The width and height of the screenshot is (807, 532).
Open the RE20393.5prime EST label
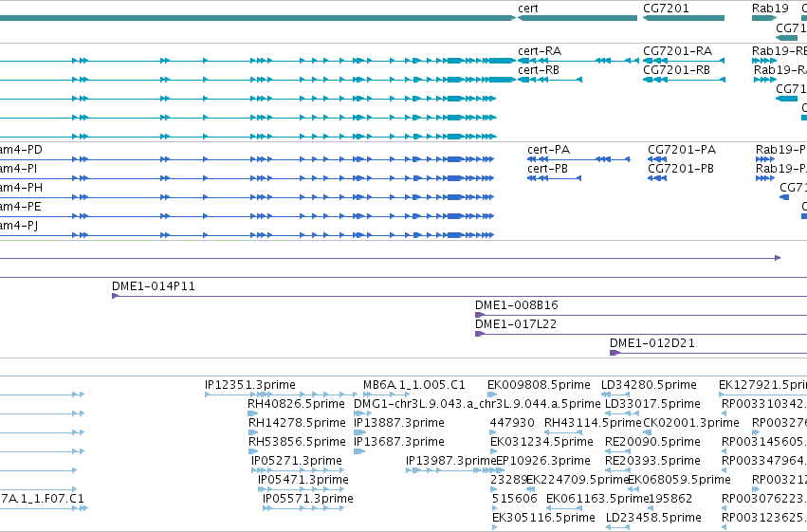coord(652,461)
